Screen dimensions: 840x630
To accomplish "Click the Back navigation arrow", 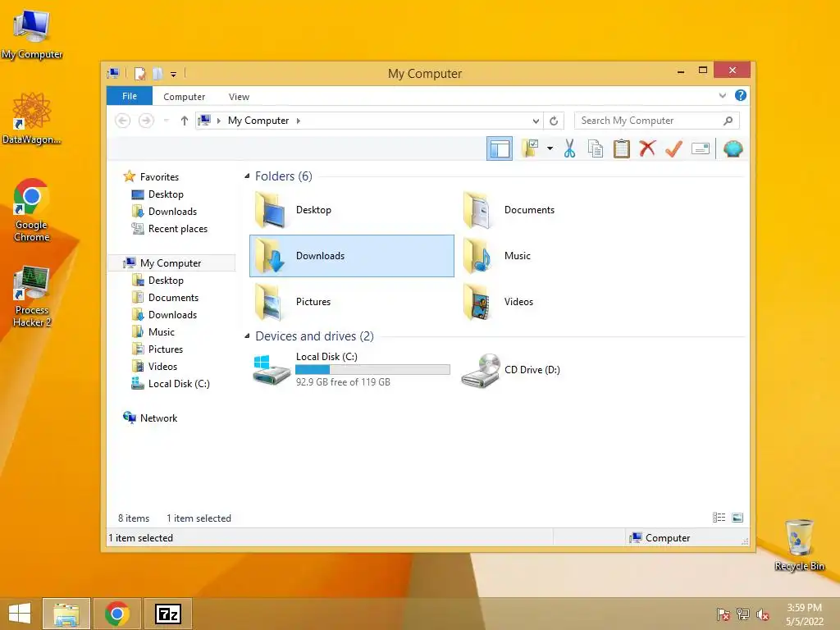I will point(123,121).
